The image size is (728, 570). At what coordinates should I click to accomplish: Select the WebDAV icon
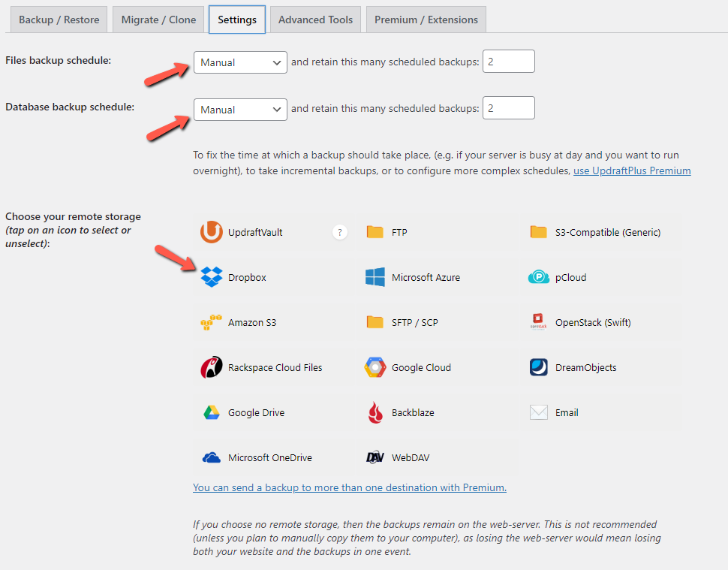click(375, 457)
